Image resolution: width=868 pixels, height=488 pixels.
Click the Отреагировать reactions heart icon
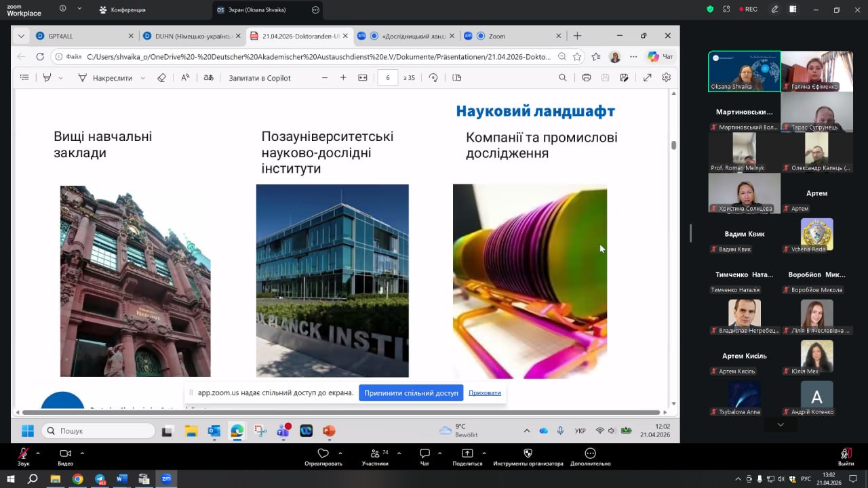coord(323,454)
